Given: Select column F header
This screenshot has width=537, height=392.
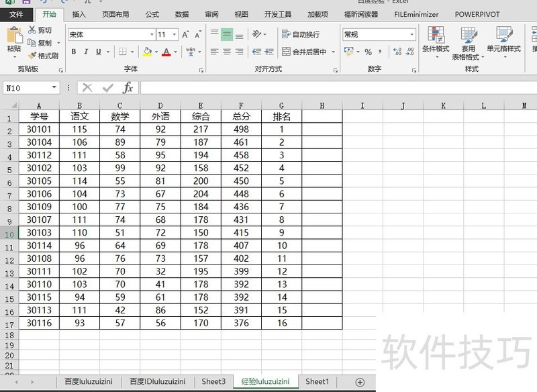Looking at the screenshot, I should point(241,105).
